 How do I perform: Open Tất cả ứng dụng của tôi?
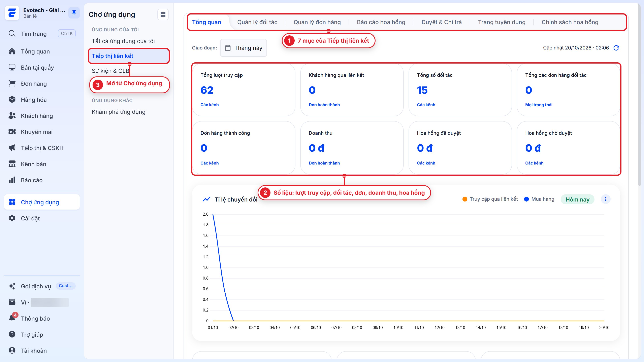click(x=123, y=41)
